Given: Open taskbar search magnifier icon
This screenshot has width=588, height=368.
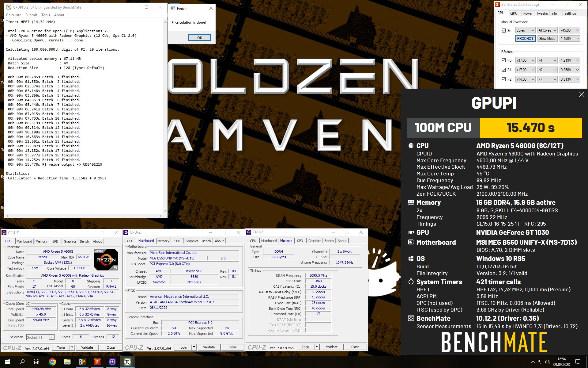Looking at the screenshot, I should [x=22, y=362].
